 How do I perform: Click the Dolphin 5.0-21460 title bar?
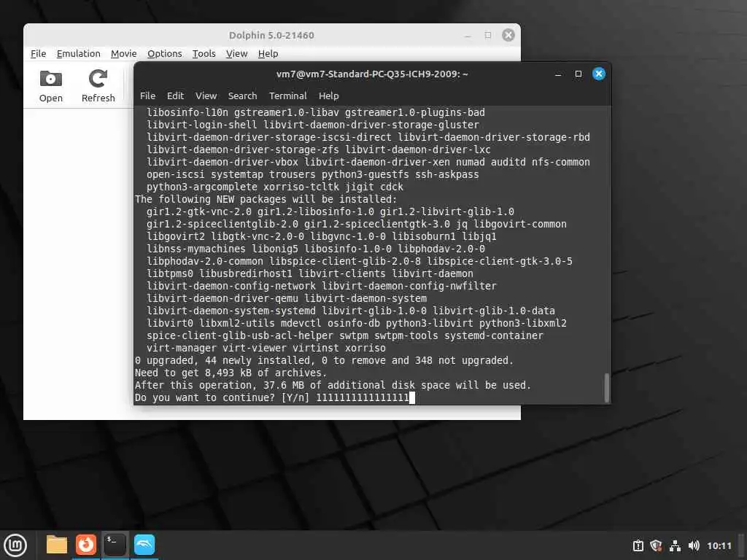point(271,35)
